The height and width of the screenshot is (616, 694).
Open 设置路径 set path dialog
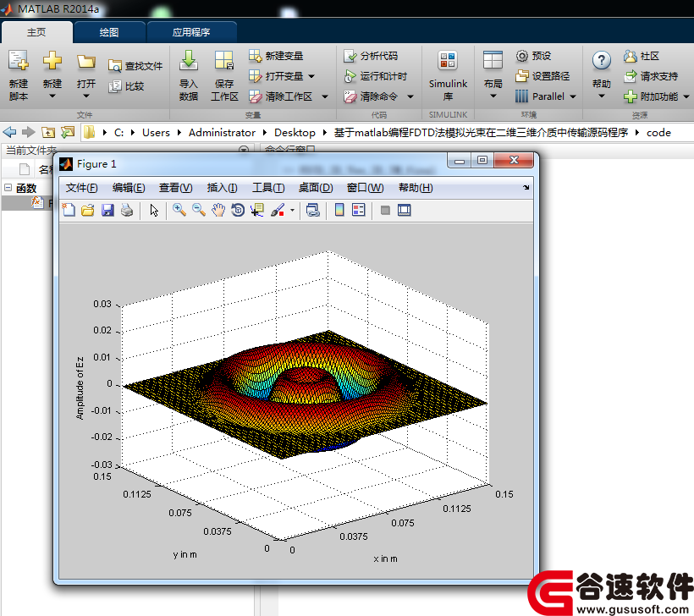click(543, 76)
